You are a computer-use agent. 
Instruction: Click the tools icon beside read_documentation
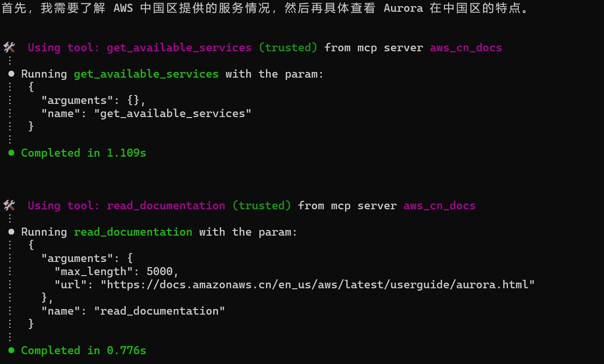(x=9, y=206)
